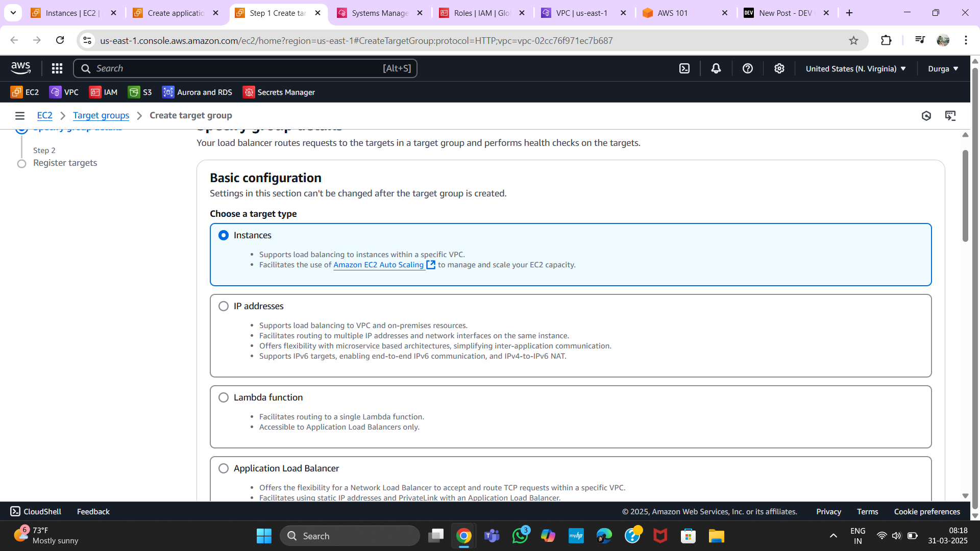View site information icon in address bar
The image size is (980, 551).
tap(87, 40)
